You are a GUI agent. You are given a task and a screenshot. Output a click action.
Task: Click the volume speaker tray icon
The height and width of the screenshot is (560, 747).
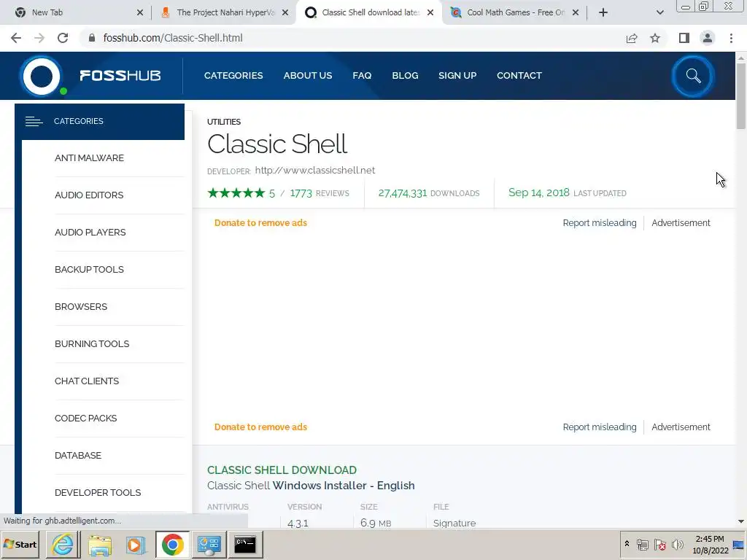(677, 545)
